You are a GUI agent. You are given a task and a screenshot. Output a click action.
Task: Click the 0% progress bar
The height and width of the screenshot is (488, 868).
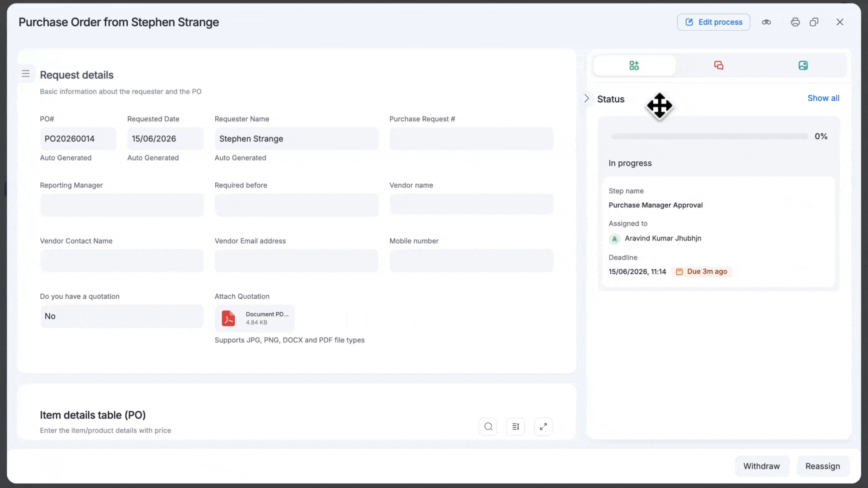tap(710, 136)
